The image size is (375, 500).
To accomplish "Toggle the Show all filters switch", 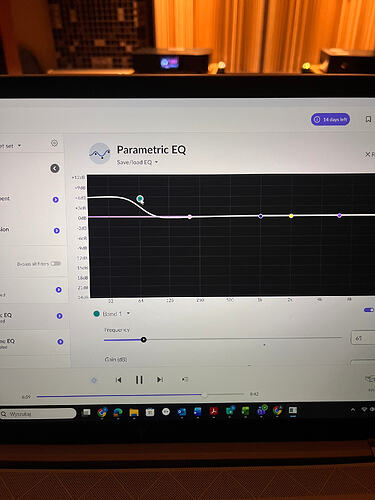I will point(56,264).
